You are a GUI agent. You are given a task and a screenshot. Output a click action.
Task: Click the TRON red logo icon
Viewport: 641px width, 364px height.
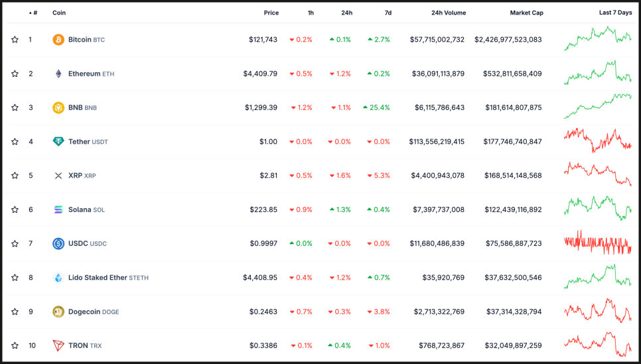coord(58,345)
